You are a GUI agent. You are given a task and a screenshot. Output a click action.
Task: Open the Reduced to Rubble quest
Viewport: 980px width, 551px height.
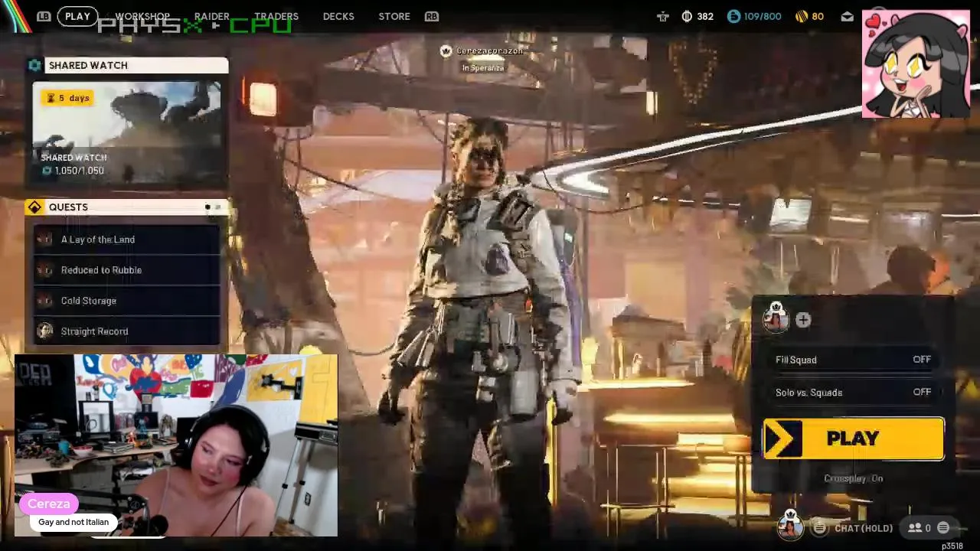click(127, 270)
